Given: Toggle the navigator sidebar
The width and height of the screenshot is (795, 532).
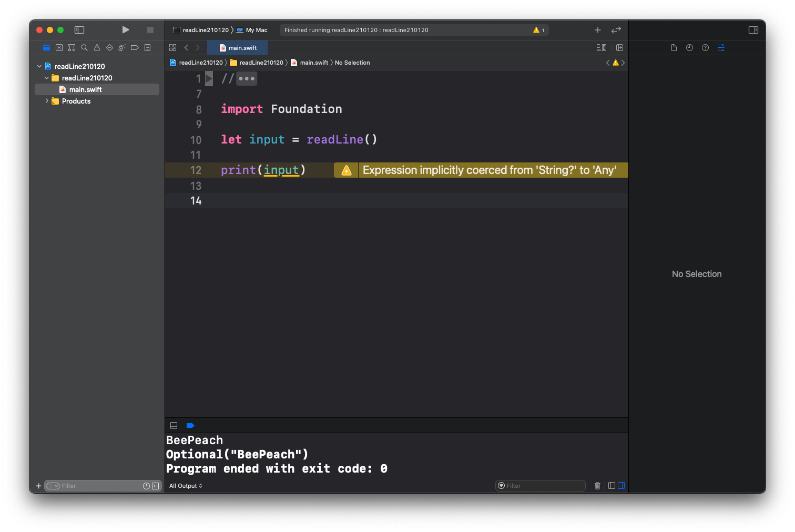Looking at the screenshot, I should (79, 30).
